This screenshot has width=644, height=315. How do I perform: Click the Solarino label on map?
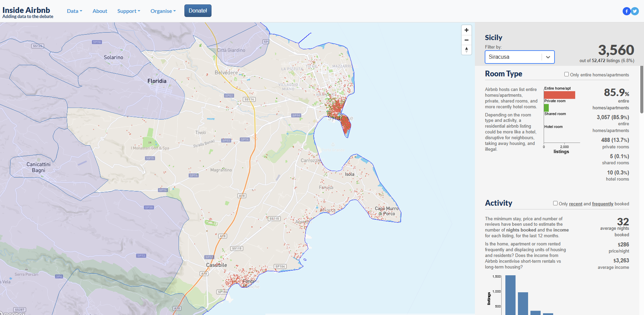point(114,57)
